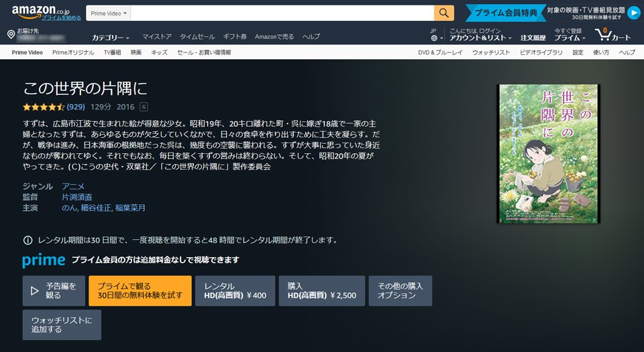
Task: Click the JP globe language icon
Action: (x=433, y=38)
